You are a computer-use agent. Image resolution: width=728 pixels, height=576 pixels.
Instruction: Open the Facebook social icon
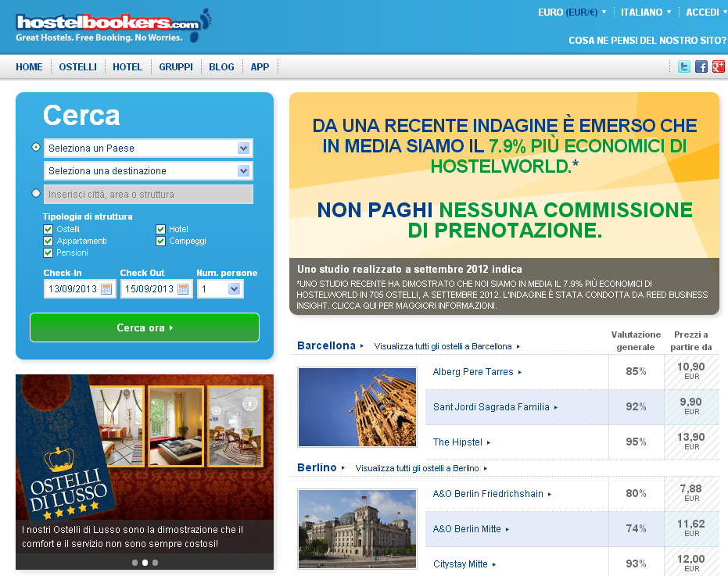701,66
